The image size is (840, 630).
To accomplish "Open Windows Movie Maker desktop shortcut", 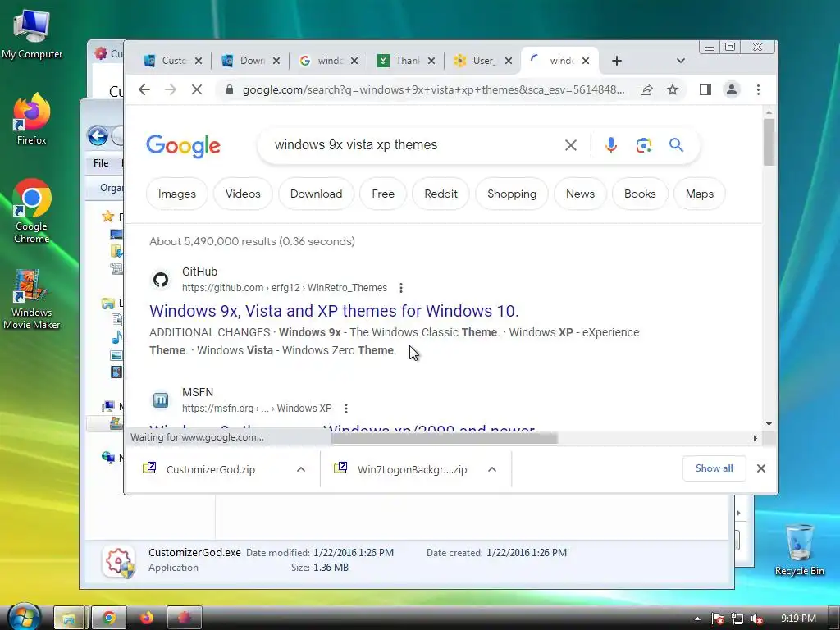I will pos(32,299).
